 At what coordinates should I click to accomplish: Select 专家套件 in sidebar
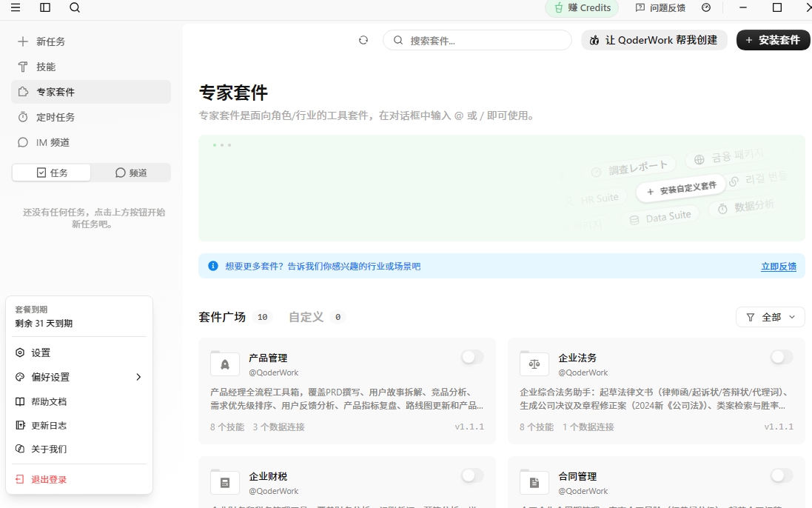[x=91, y=92]
